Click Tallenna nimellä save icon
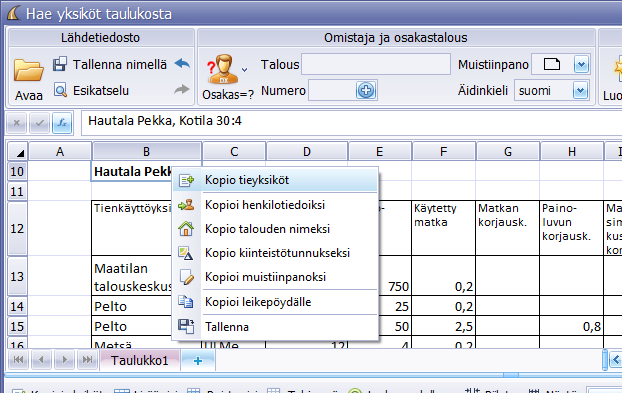 [60, 64]
